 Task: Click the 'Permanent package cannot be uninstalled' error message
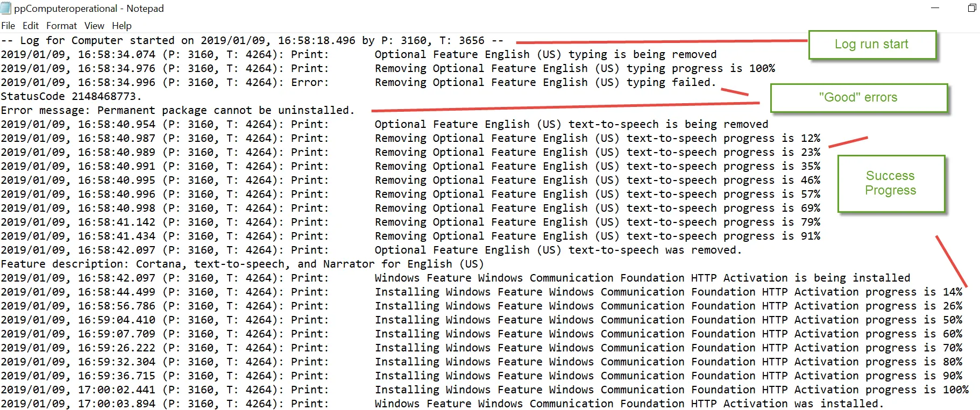177,110
